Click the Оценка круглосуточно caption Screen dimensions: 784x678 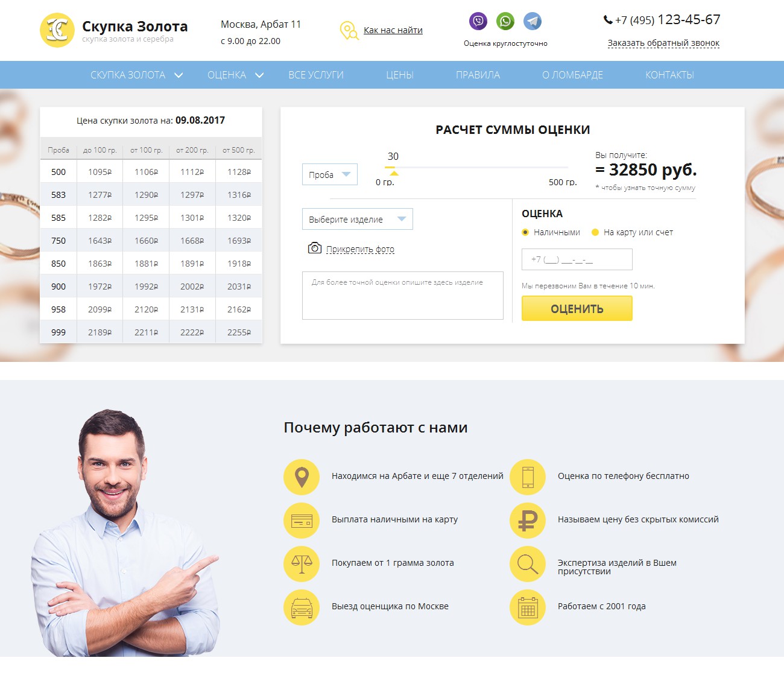[505, 43]
